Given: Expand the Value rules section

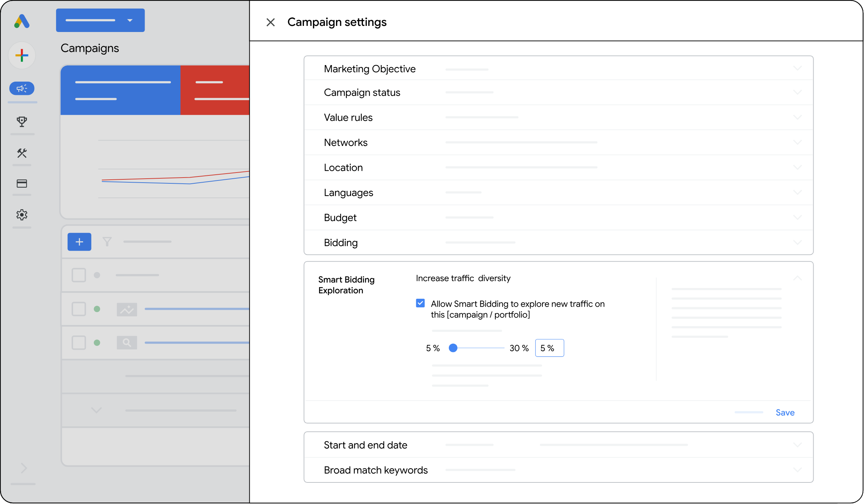Looking at the screenshot, I should [559, 118].
